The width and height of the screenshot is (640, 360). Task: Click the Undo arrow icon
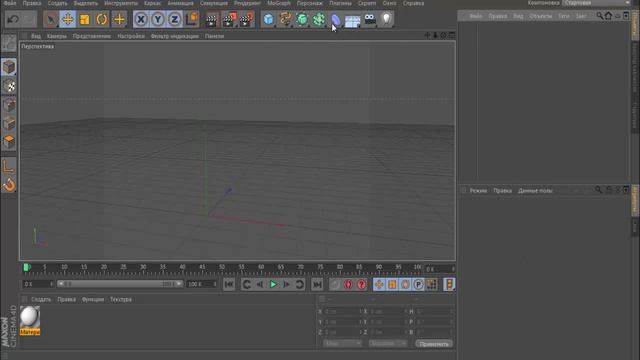pos(13,19)
